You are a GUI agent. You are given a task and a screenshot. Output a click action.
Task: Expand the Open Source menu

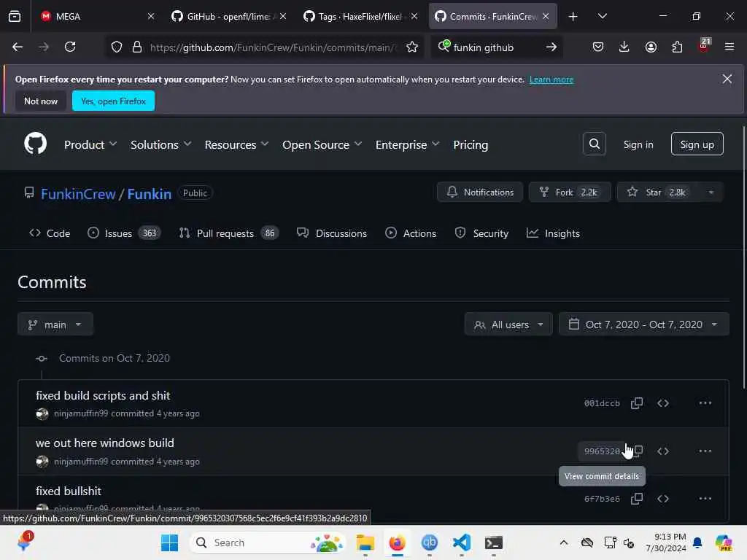(322, 144)
